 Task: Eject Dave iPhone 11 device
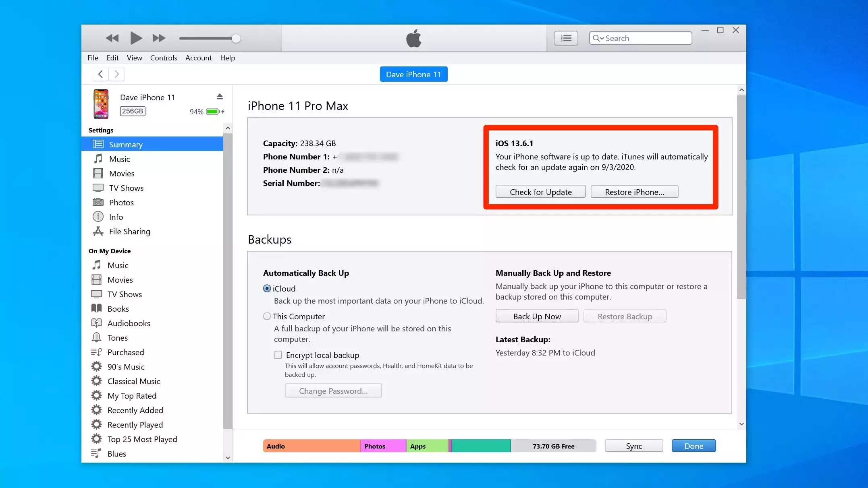[220, 97]
